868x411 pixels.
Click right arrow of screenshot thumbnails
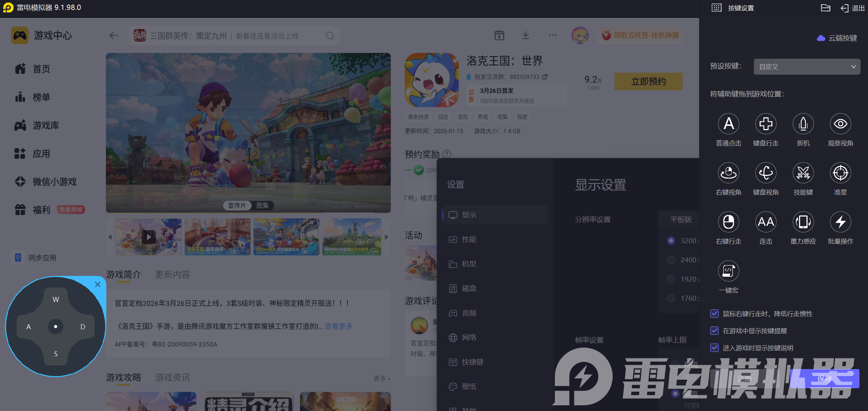pos(386,237)
